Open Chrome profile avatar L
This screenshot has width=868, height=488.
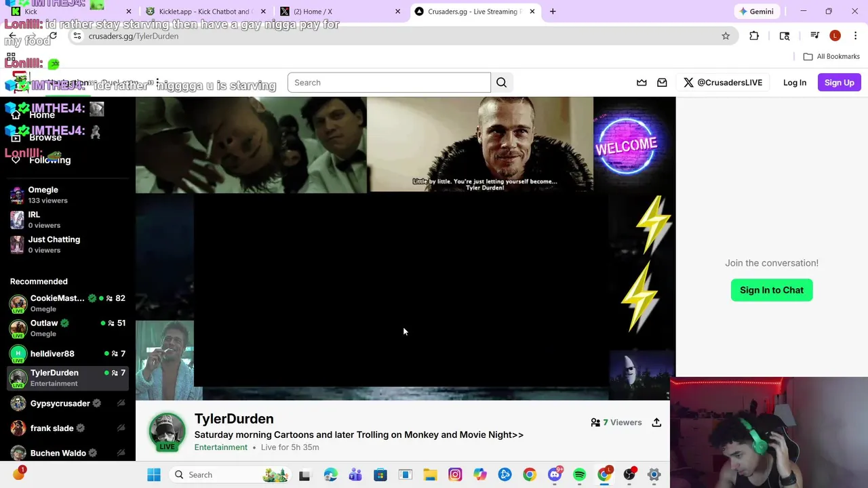(x=835, y=36)
